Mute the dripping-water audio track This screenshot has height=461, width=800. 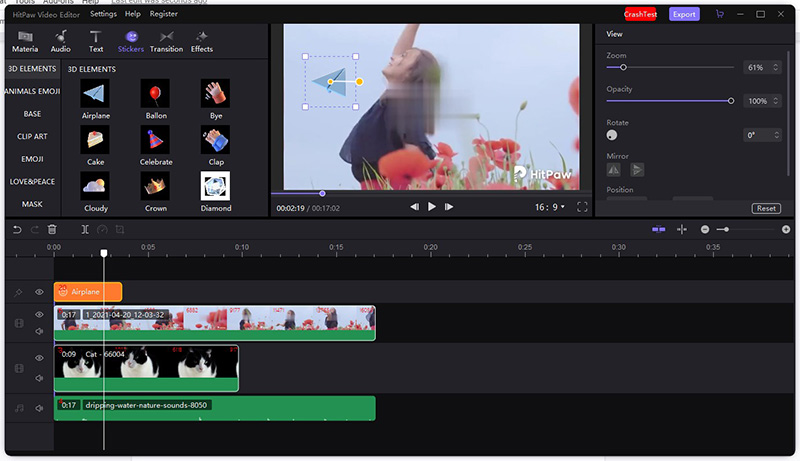[40, 408]
